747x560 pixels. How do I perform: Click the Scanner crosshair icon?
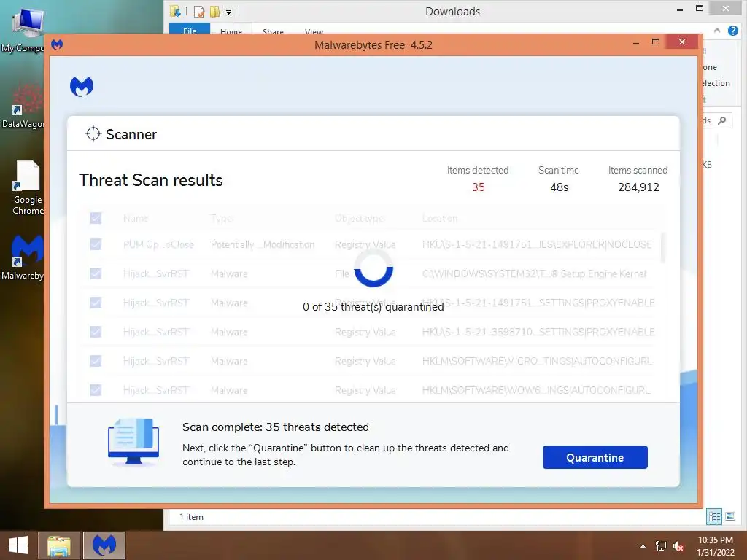(x=93, y=134)
